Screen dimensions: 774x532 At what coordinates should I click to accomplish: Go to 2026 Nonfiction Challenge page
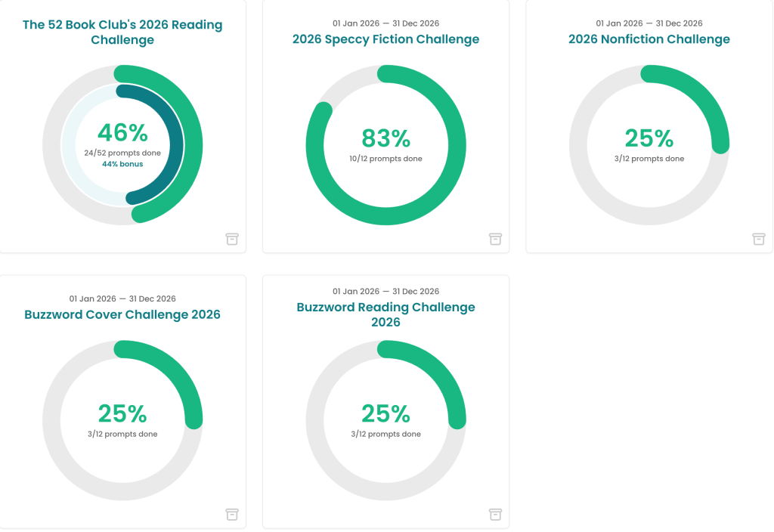click(x=649, y=39)
